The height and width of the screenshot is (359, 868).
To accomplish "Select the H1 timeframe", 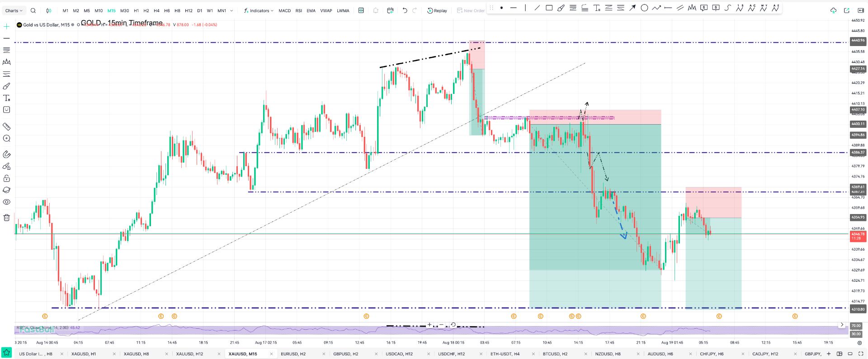I will pos(136,10).
